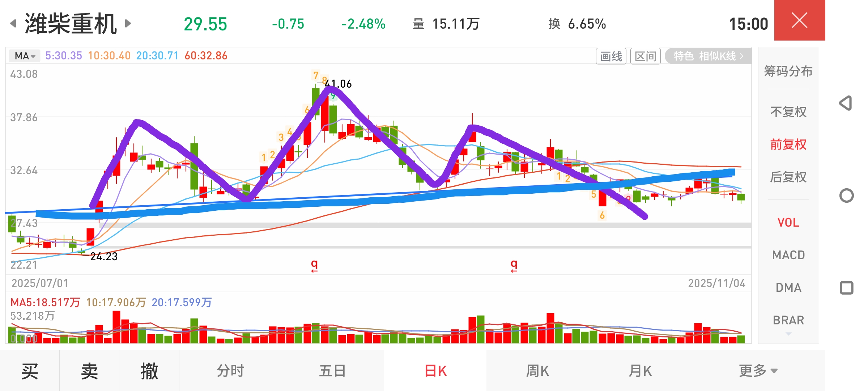Go to next stock with right arrow
The width and height of the screenshot is (868, 391).
tap(128, 24)
